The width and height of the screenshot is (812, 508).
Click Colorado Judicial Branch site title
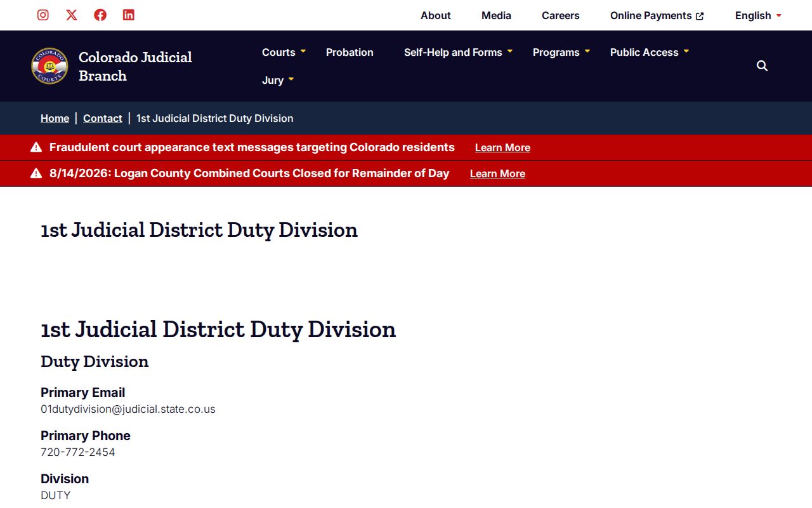(x=135, y=66)
